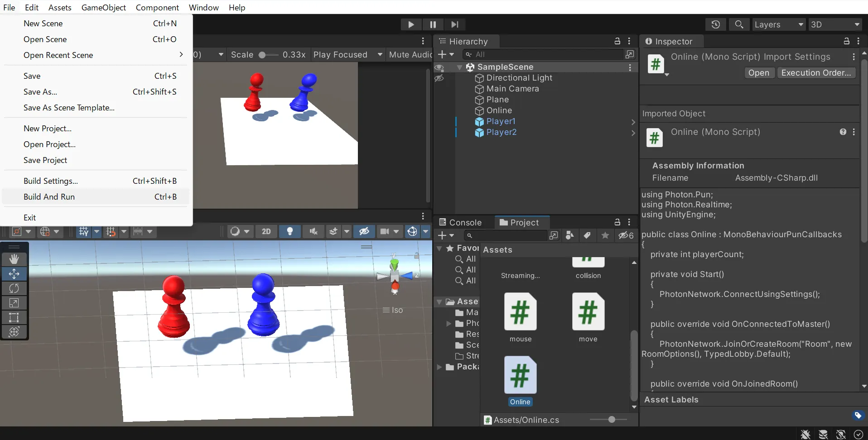Select Save As Scene Template menu entry
Image resolution: width=868 pixels, height=440 pixels.
(96, 107)
